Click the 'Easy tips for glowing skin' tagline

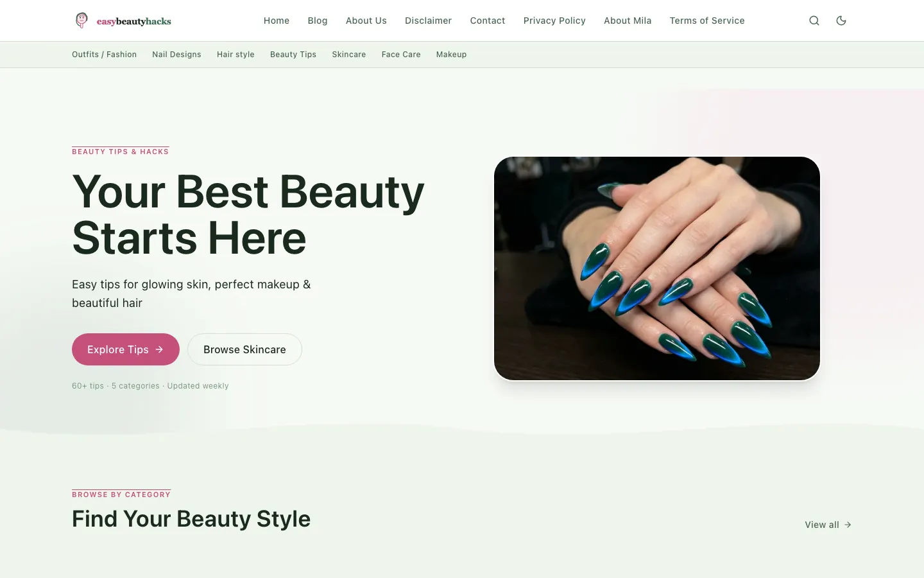click(x=191, y=293)
